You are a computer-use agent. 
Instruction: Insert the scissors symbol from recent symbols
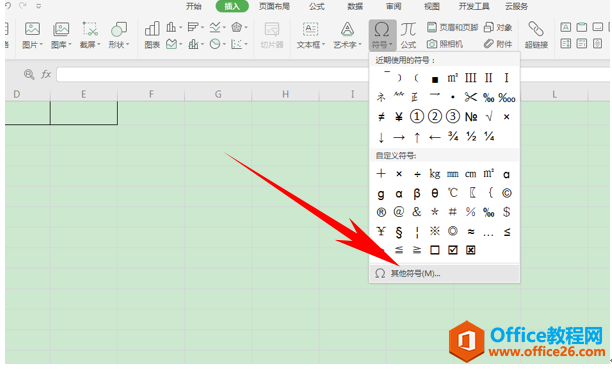[470, 97]
